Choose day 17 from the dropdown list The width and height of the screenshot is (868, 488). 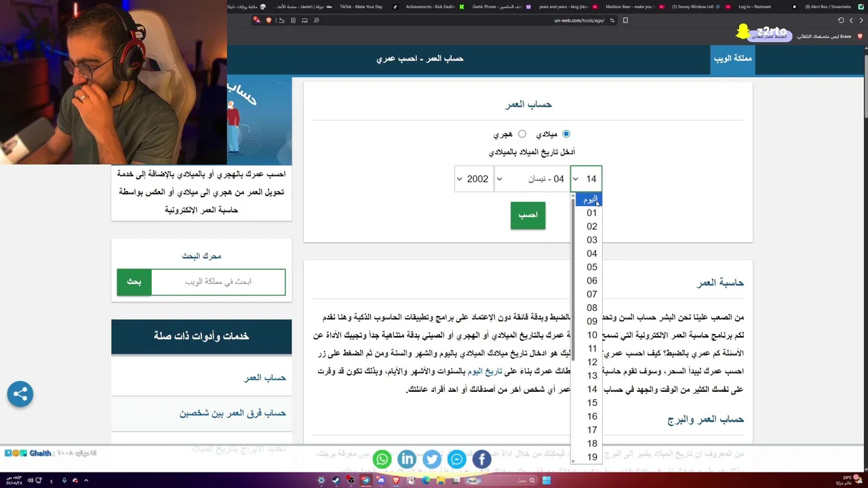(588, 430)
